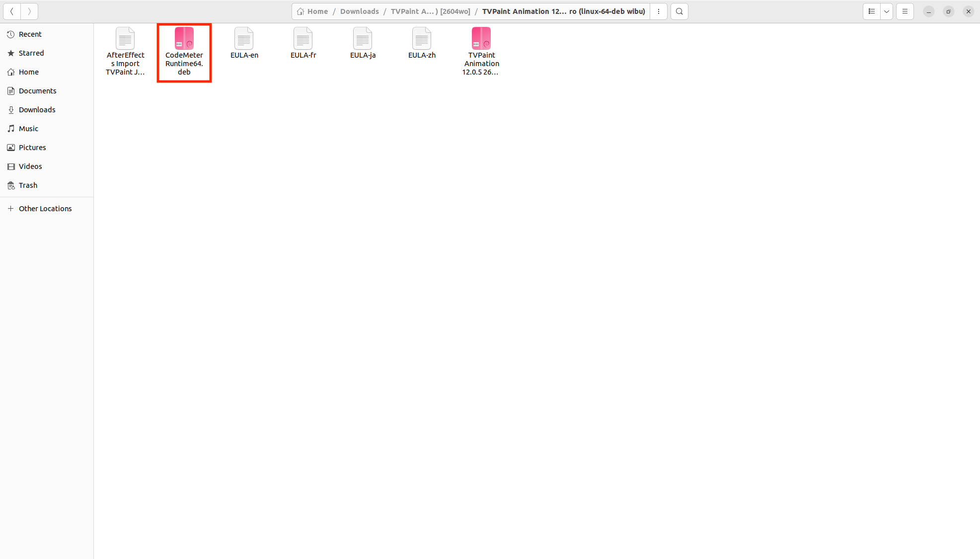Click the TVPaint A... [2604wo] breadcrumb

tap(430, 11)
